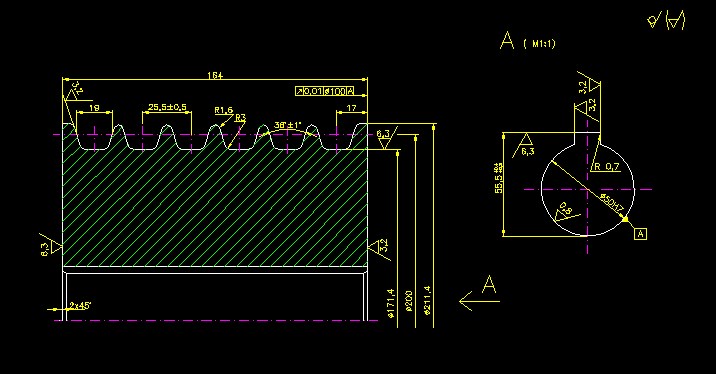Click the R3 radius annotation
716x374 pixels.
pyautogui.click(x=240, y=118)
